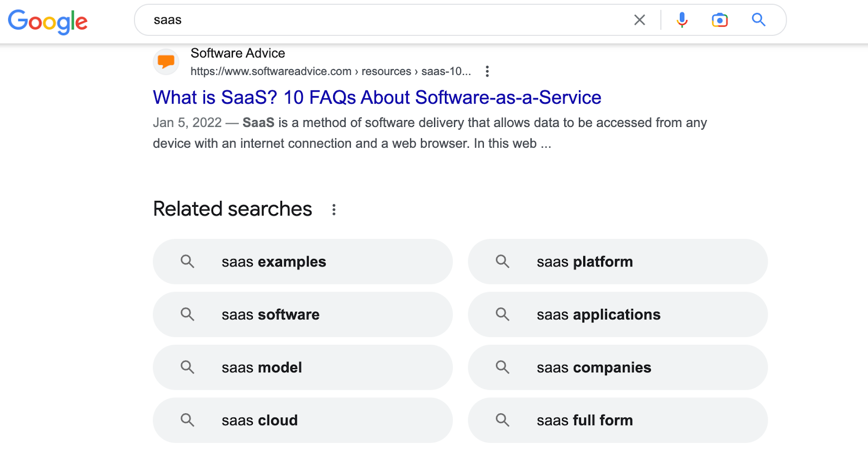868x475 pixels.
Task: Click magnifier icon in saas model chip
Action: click(187, 368)
